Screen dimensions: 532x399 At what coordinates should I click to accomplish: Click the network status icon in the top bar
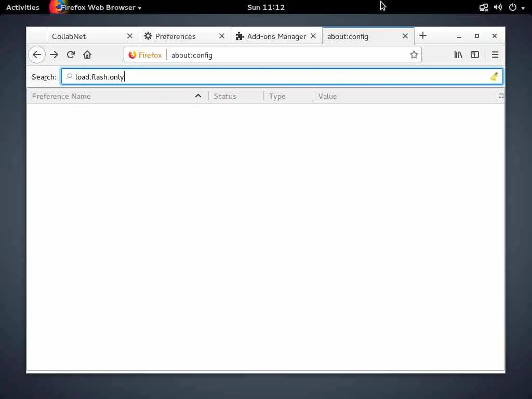(484, 7)
